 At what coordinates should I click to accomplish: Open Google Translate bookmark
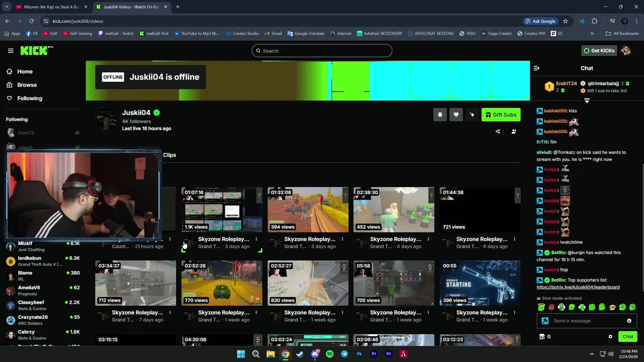click(306, 34)
